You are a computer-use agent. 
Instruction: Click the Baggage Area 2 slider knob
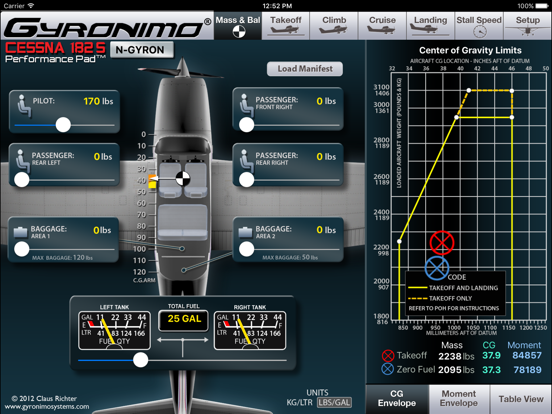point(246,249)
